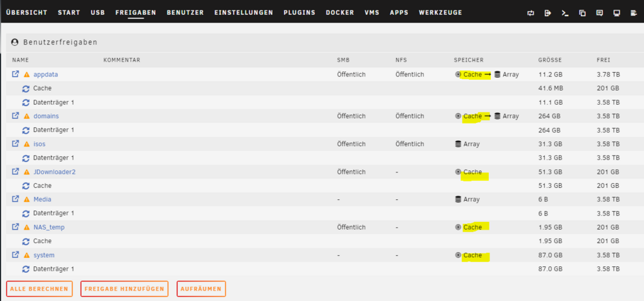Switch to the PLUGINS tab
The width and height of the screenshot is (644, 301).
point(299,13)
